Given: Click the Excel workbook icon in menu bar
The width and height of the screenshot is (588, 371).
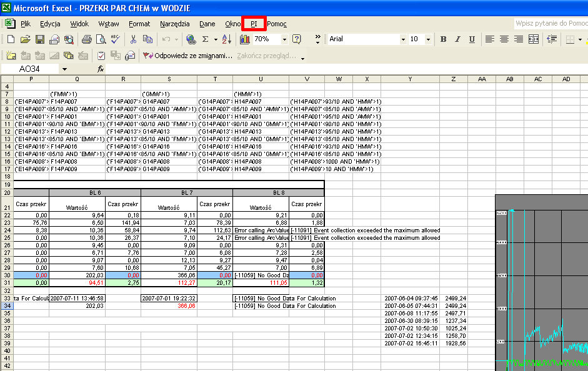Looking at the screenshot, I should click(x=10, y=24).
